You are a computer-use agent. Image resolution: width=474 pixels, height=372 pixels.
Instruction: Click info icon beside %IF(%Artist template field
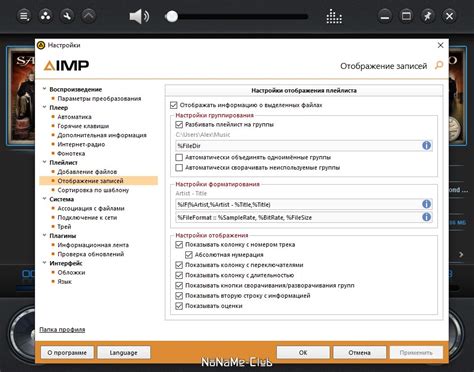[x=426, y=204]
